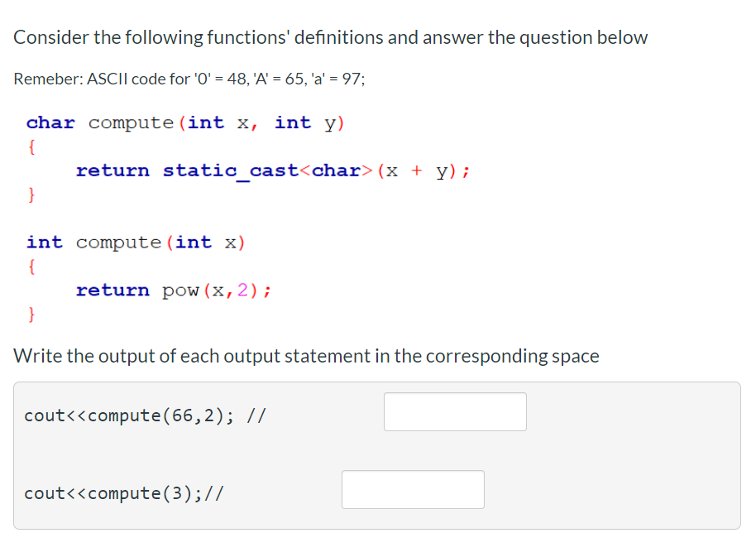Click the gray answer panel background

[629, 455]
